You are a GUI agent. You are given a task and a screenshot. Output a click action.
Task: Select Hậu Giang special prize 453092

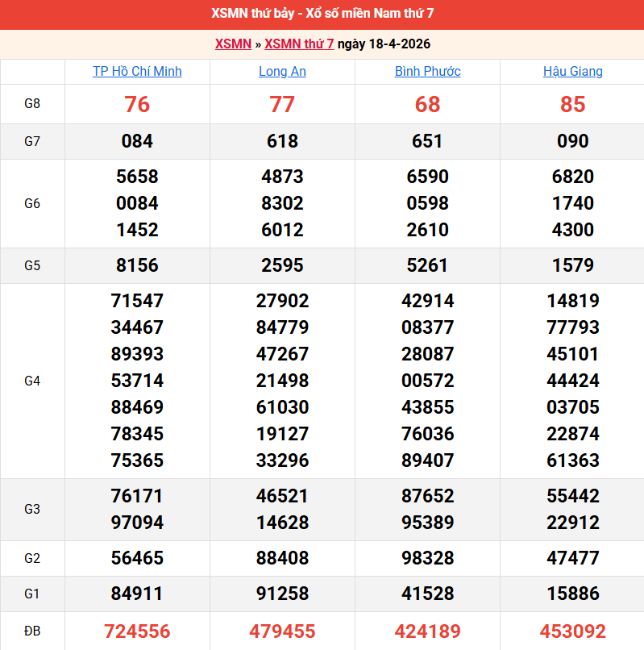tap(572, 631)
